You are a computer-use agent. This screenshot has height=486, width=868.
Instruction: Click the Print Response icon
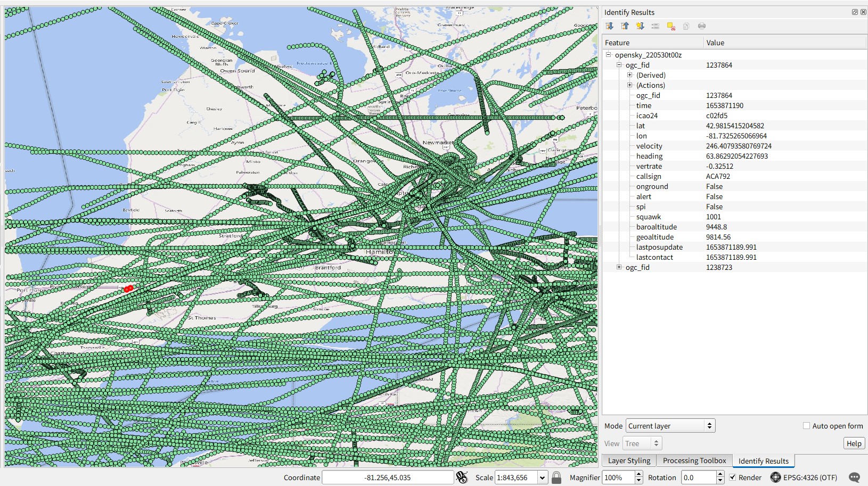pyautogui.click(x=702, y=26)
